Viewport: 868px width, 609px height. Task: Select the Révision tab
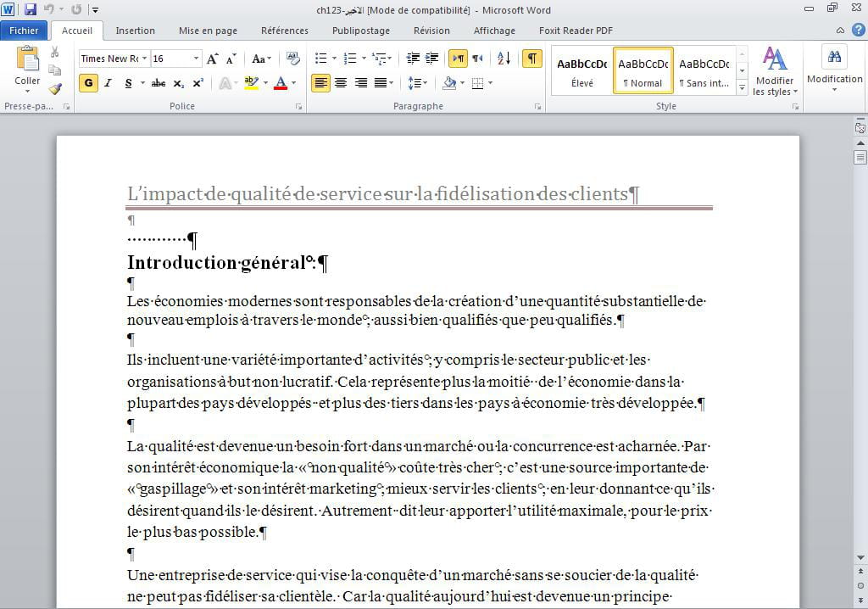431,31
